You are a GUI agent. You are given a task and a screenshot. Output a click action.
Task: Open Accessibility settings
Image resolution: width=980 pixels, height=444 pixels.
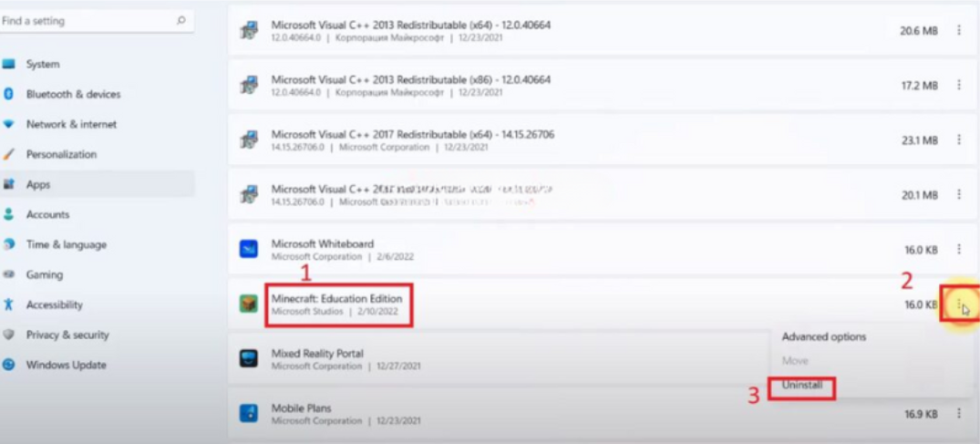tap(55, 305)
